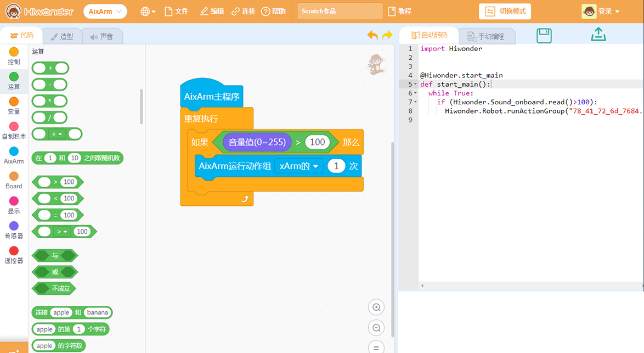This screenshot has height=353, width=644.
Task: Open the 编辑 menu
Action: tap(212, 12)
